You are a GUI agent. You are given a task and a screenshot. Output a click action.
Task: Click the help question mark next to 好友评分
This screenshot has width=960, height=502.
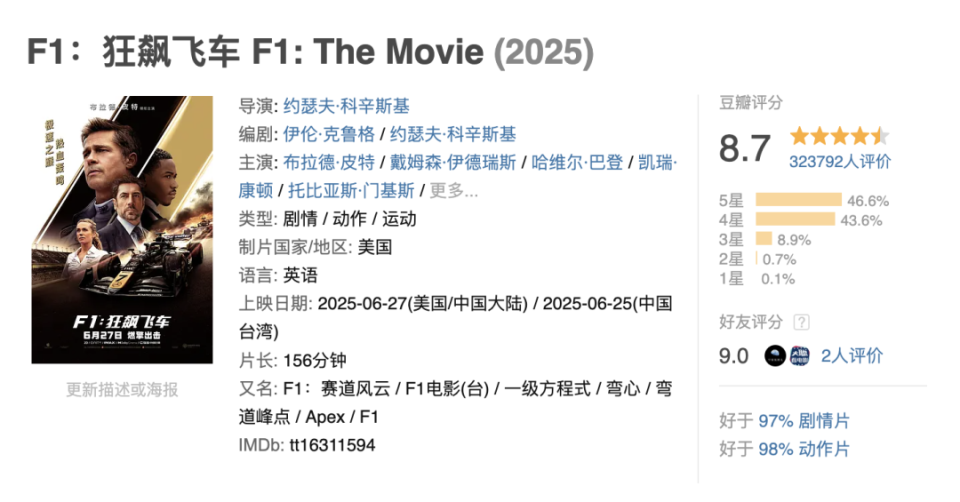801,322
